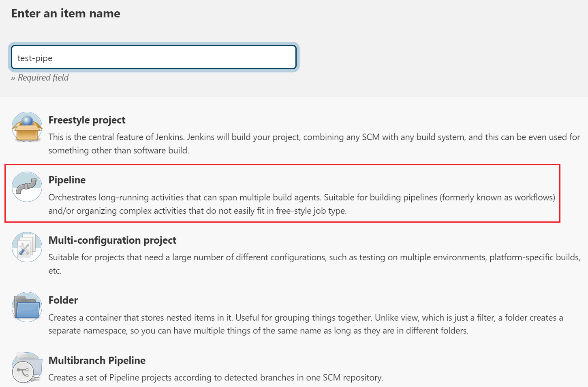Select the Freestyle project box icon
Image resolution: width=588 pixels, height=387 pixels.
pyautogui.click(x=27, y=127)
